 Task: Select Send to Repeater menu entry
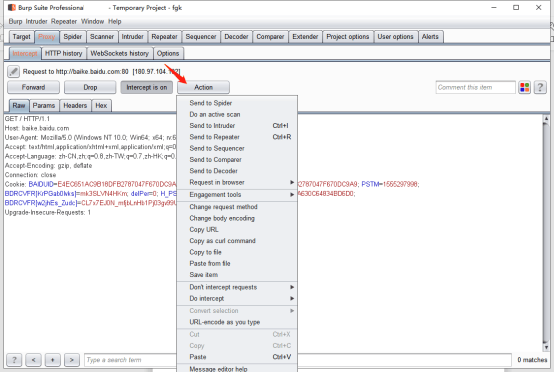click(237, 137)
